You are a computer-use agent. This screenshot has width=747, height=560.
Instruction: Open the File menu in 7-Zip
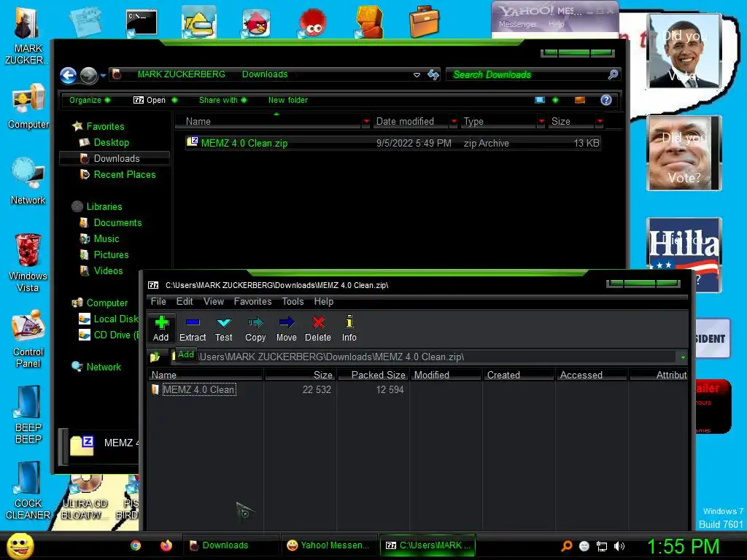[158, 301]
